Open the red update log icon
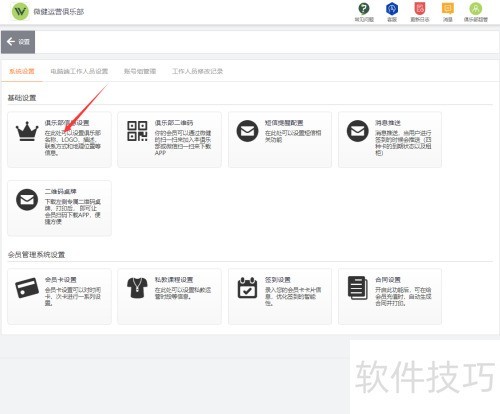The height and width of the screenshot is (414, 500). (420, 9)
